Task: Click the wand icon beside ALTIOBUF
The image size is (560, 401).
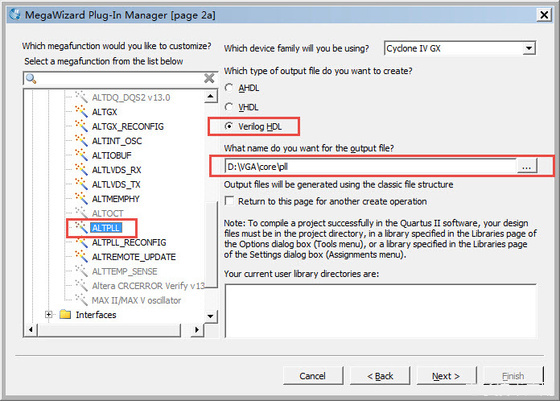Action: (x=81, y=155)
